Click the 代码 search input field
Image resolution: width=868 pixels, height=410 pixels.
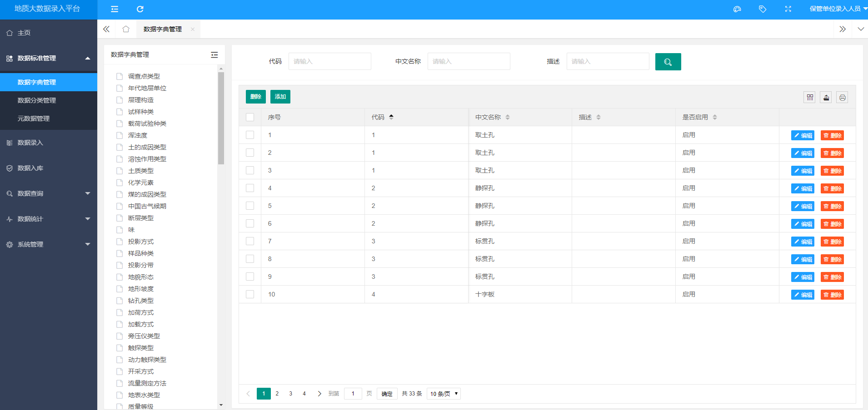coord(329,61)
